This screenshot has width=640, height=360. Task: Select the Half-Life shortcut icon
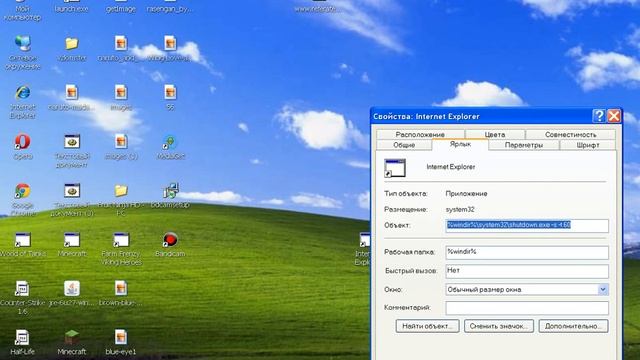(x=22, y=338)
